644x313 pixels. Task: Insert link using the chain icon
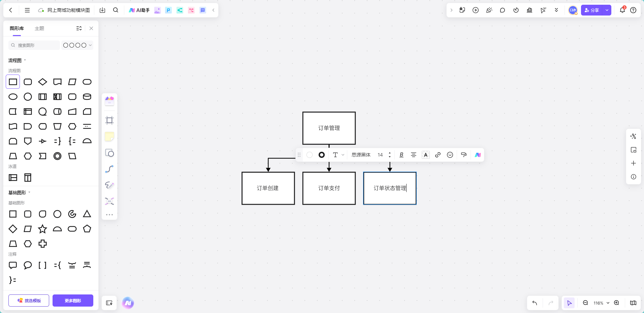(x=438, y=155)
